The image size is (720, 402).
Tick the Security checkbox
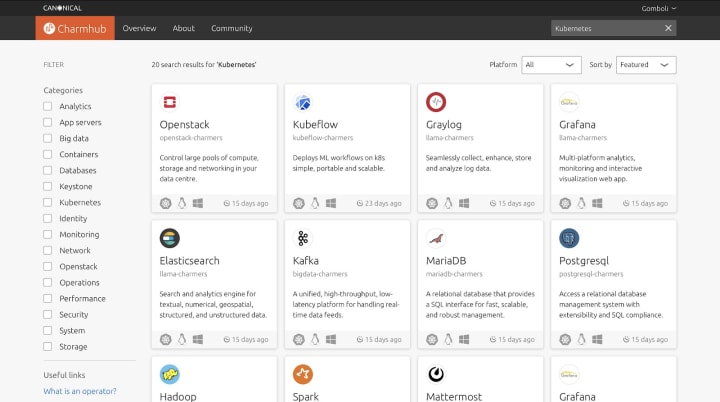(x=47, y=315)
